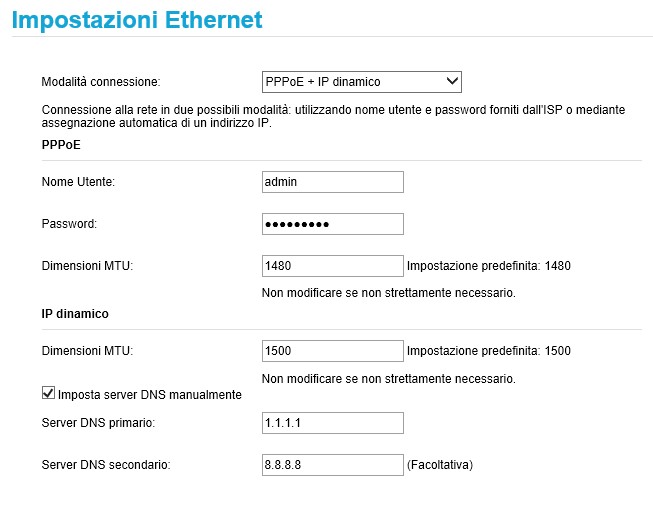This screenshot has width=653, height=505.
Task: Select the PPPoE Dimensioni MTU field showing 1480
Action: tap(332, 266)
